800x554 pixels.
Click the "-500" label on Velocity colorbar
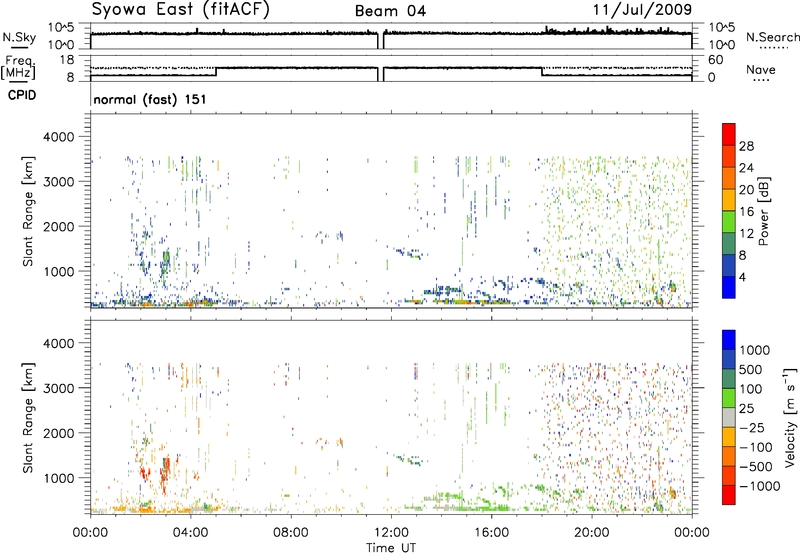756,466
